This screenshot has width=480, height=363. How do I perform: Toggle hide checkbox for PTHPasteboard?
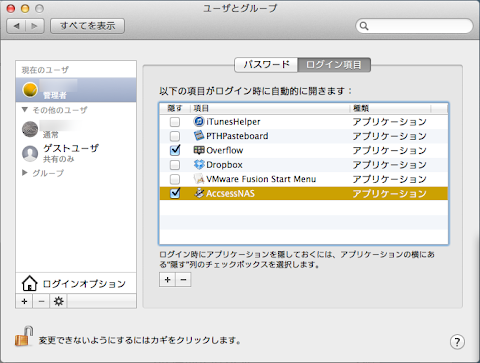click(175, 136)
